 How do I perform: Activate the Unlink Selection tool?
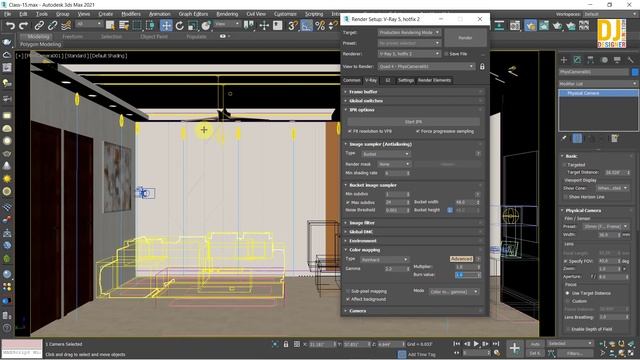(52, 26)
